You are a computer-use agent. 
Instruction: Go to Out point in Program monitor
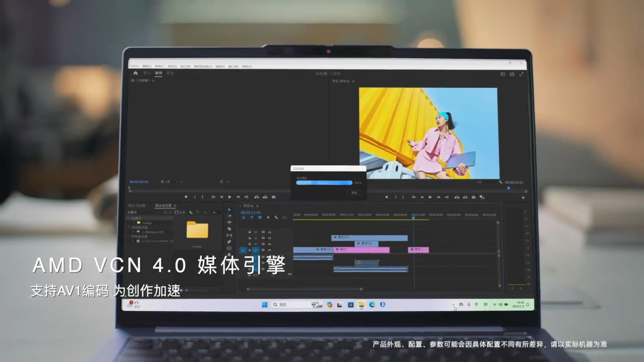click(x=446, y=197)
